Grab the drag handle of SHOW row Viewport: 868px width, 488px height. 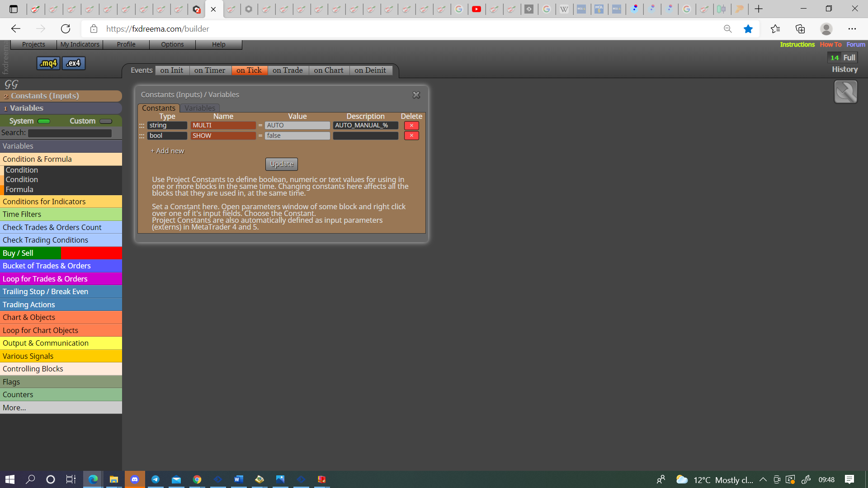tap(142, 136)
